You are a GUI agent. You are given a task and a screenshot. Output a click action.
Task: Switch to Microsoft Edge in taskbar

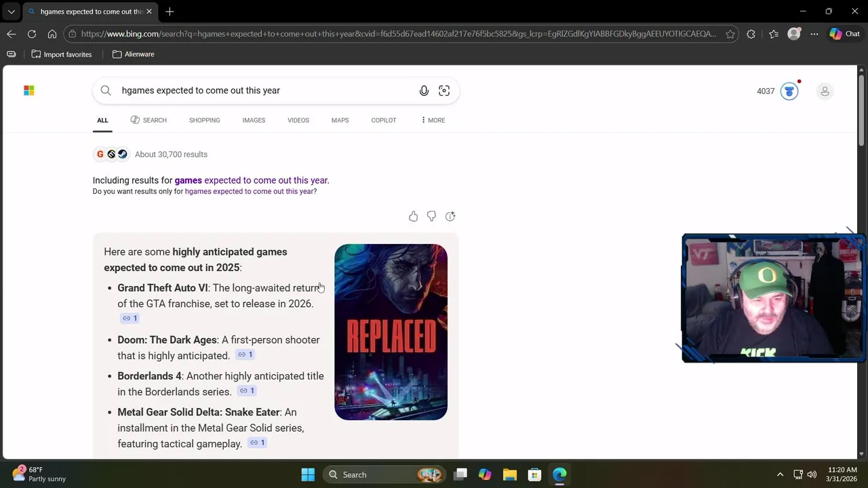(559, 474)
